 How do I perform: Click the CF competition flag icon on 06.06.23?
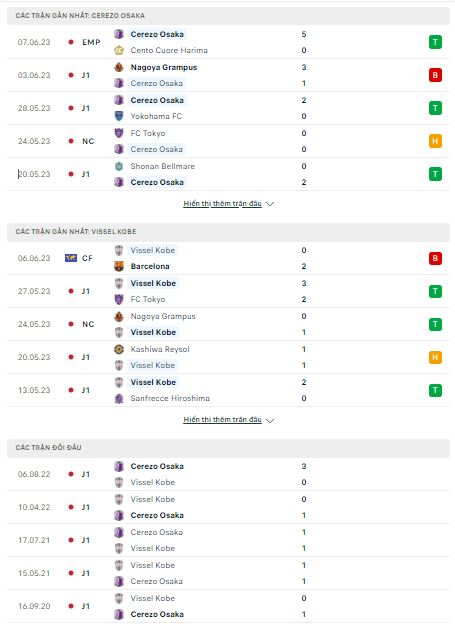coord(71,258)
